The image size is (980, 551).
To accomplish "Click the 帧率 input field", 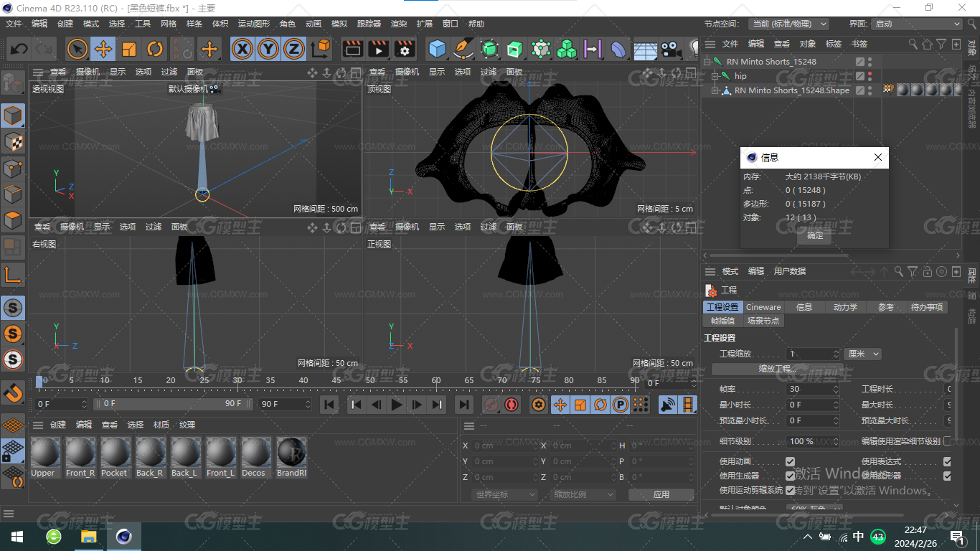I will [813, 389].
